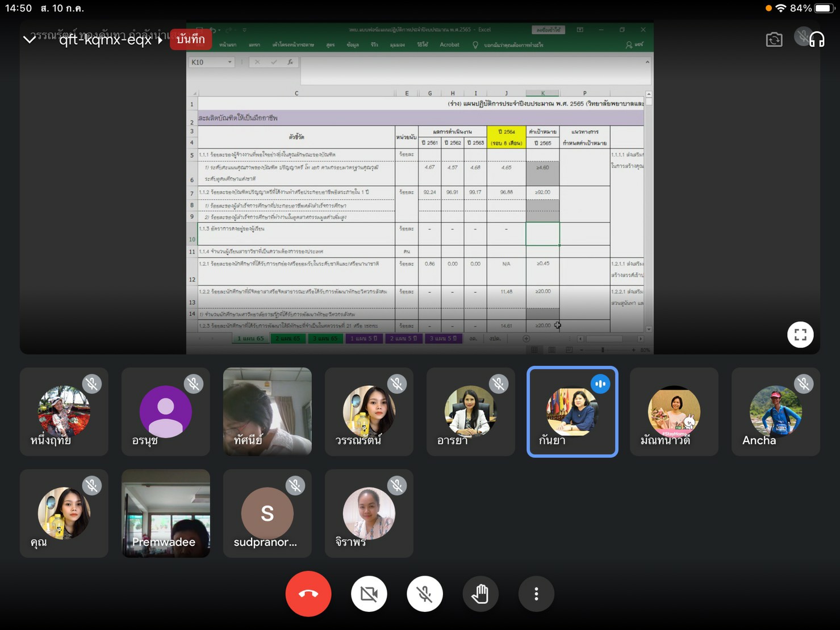
Task: Tap the sudpranor participant avatar tile
Action: point(267,514)
